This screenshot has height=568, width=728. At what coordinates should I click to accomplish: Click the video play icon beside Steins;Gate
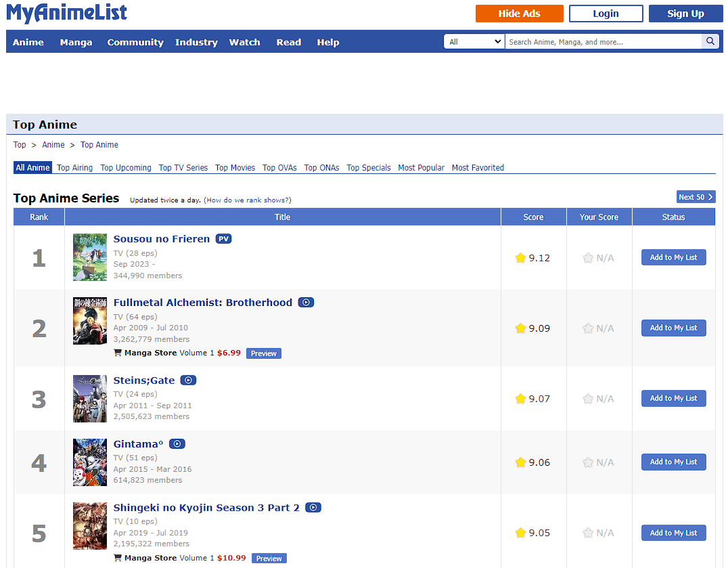tap(187, 380)
